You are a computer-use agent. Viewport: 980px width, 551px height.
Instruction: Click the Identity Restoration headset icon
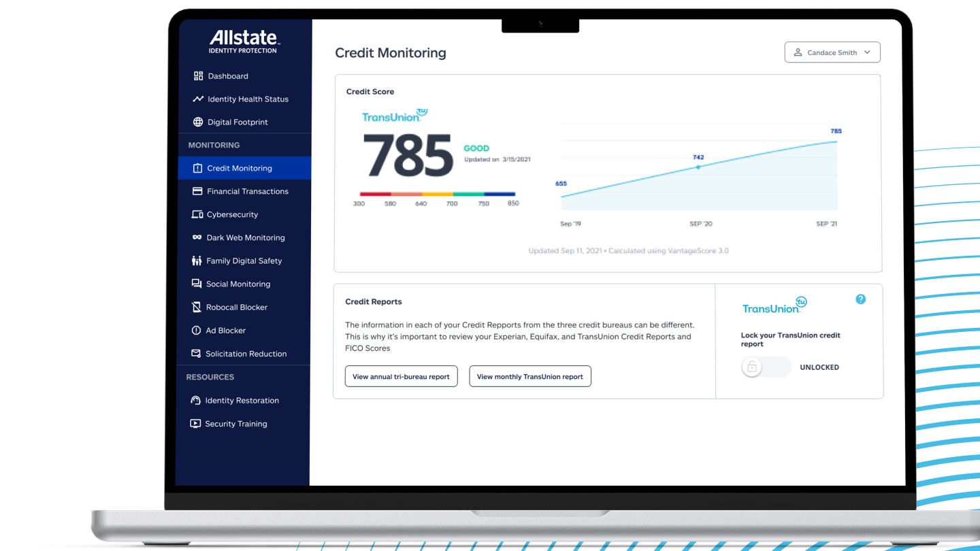(x=195, y=401)
